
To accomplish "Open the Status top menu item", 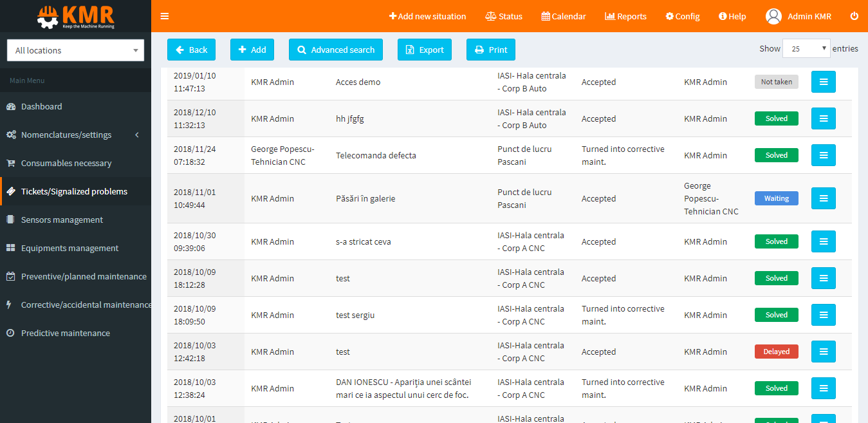I will [504, 16].
